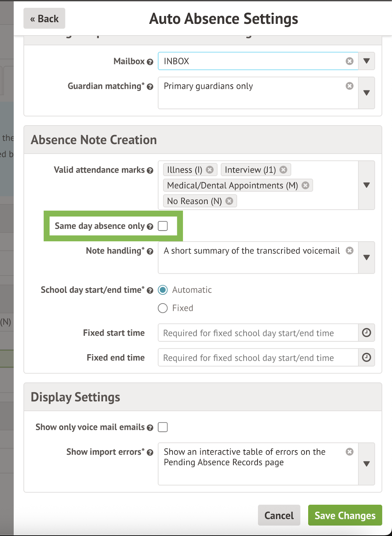Click the help icon beside Mailbox
This screenshot has width=392, height=536.
tap(150, 62)
